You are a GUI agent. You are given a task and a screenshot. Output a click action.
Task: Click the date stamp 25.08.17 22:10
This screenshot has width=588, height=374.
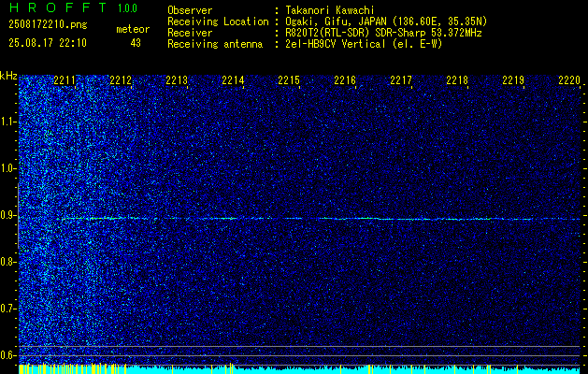coord(48,43)
